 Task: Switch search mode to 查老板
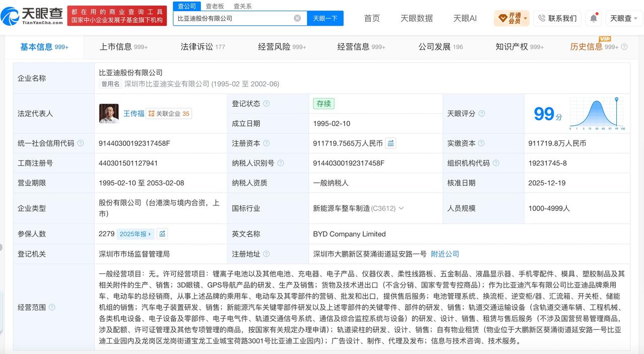[215, 6]
